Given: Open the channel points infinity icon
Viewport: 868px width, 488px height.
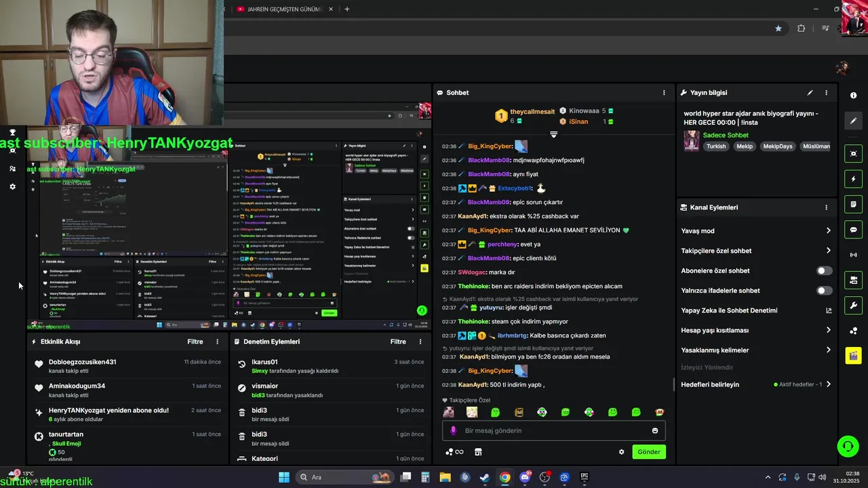Looking at the screenshot, I should coord(454,452).
